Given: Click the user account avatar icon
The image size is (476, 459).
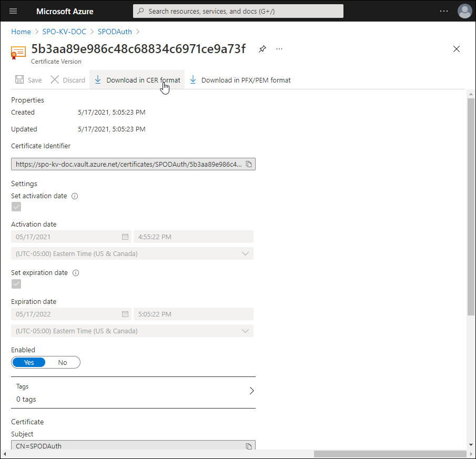Looking at the screenshot, I should click(x=464, y=11).
